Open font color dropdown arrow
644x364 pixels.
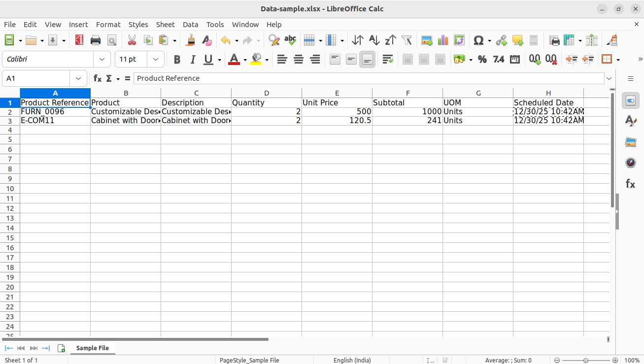tap(245, 60)
